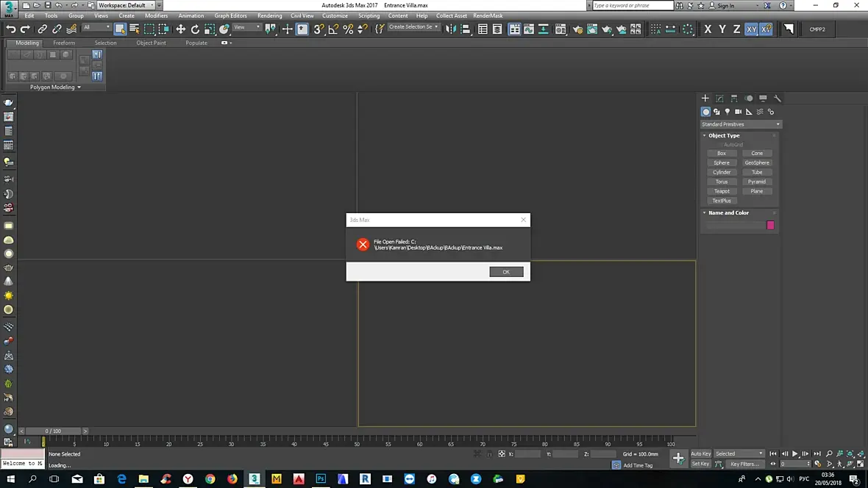The width and height of the screenshot is (868, 488).
Task: Open the Modify command panel tab
Action: [719, 98]
